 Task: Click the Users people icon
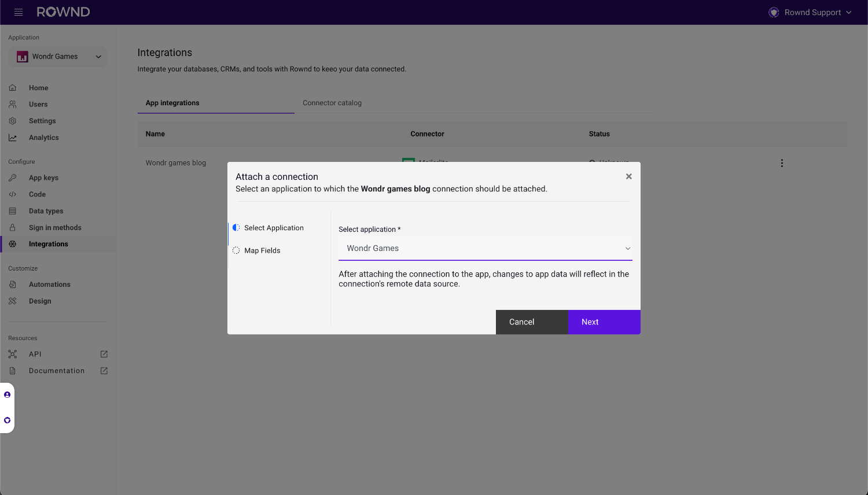[13, 105]
